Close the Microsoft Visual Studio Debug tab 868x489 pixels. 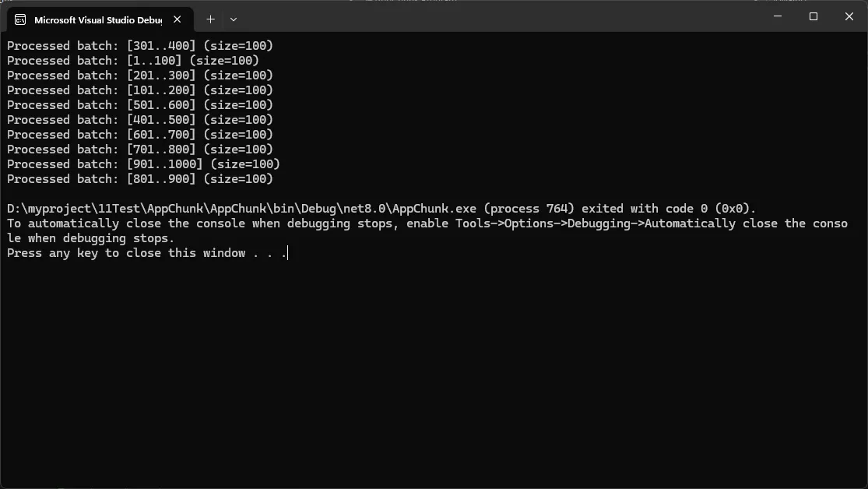(177, 19)
